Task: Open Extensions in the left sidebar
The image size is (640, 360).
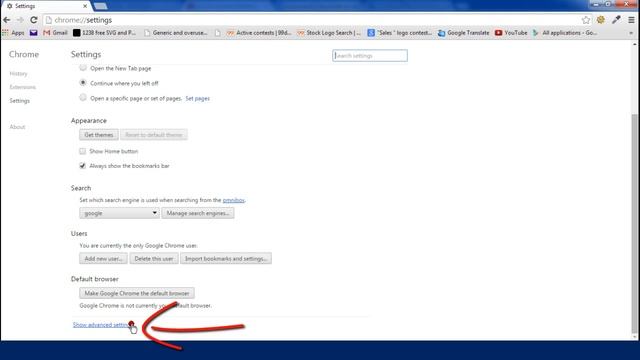Action: (x=22, y=87)
